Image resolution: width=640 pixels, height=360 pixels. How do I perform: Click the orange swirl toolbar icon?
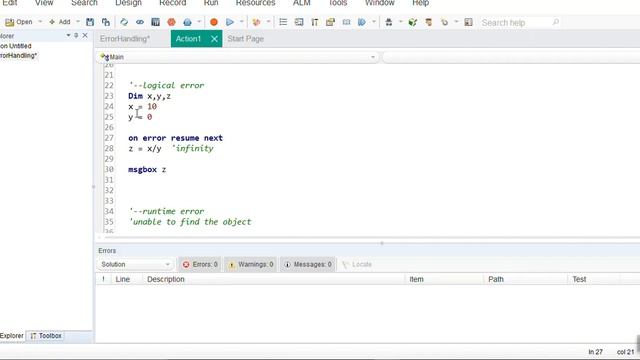256,22
